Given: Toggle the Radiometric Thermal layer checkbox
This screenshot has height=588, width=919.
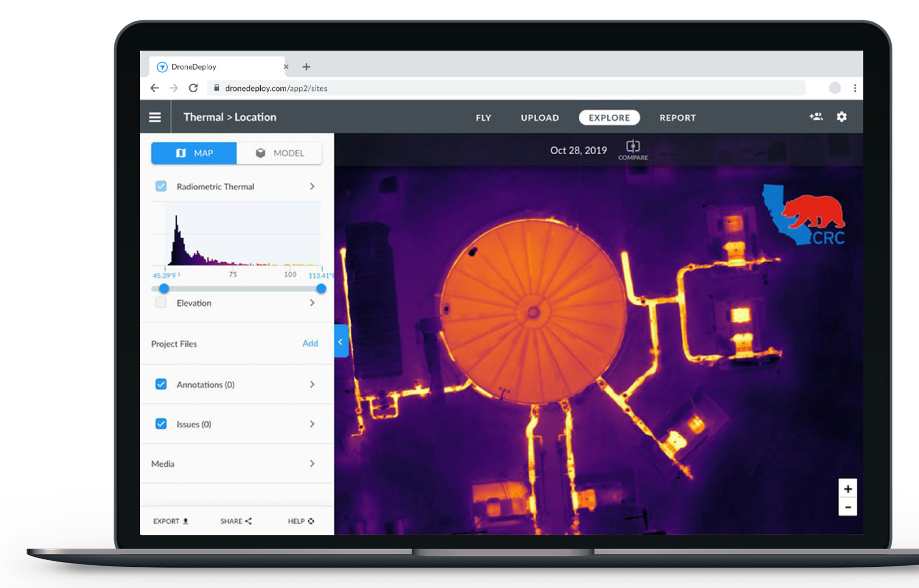Looking at the screenshot, I should [x=161, y=186].
